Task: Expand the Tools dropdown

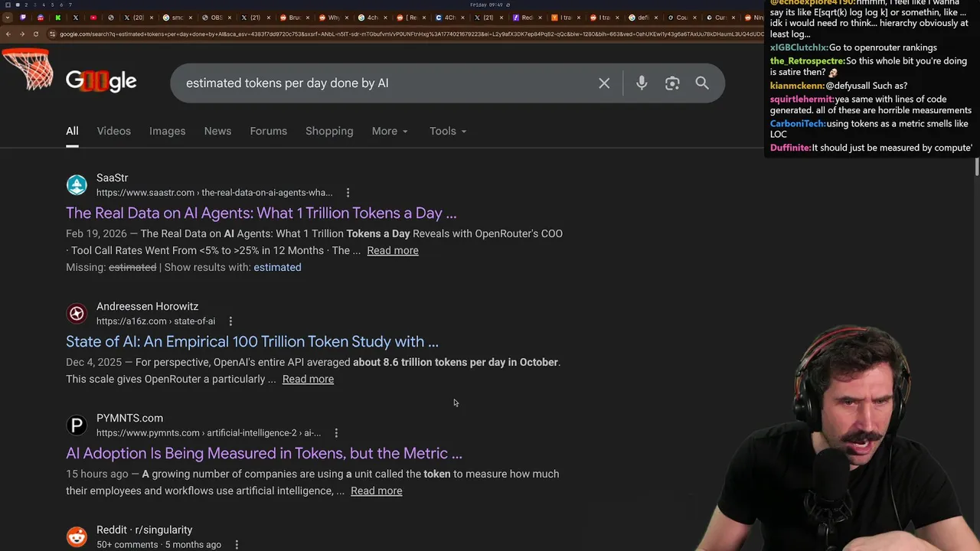Action: pos(448,131)
